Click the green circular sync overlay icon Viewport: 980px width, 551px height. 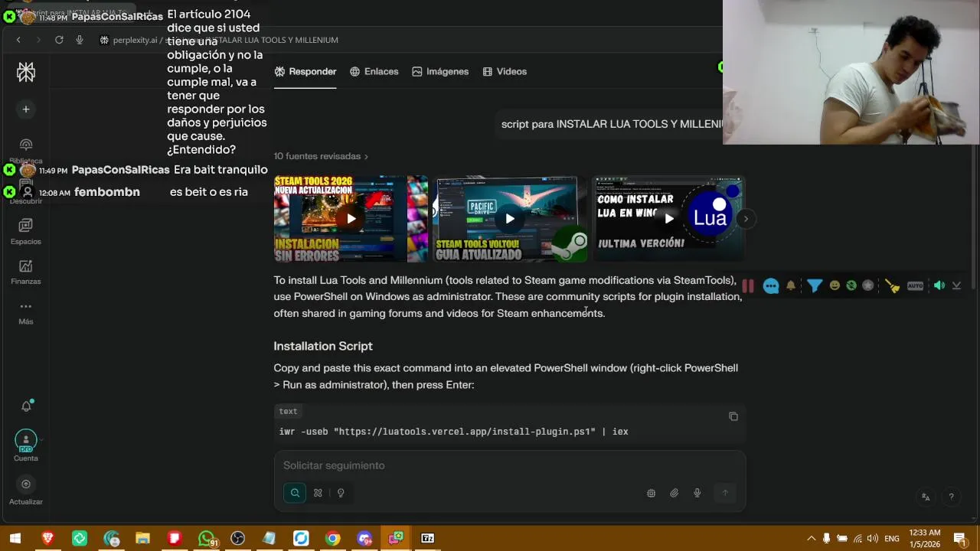[x=851, y=285]
